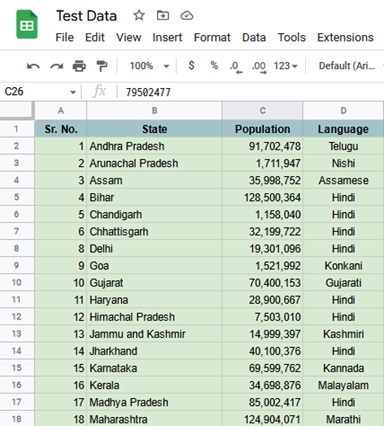Decrease decimal places
The height and width of the screenshot is (426, 384).
(236, 67)
